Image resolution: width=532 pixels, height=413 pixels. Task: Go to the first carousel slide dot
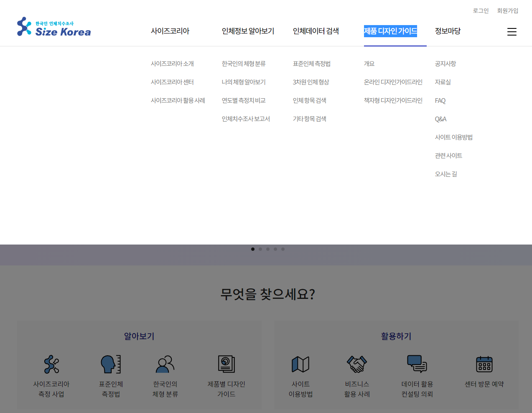click(x=253, y=249)
